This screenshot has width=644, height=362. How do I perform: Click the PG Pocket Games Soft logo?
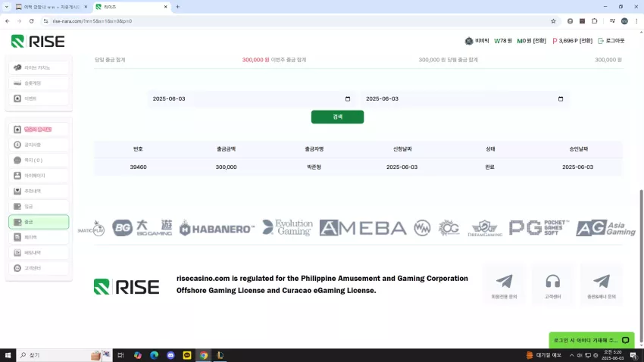point(539,228)
